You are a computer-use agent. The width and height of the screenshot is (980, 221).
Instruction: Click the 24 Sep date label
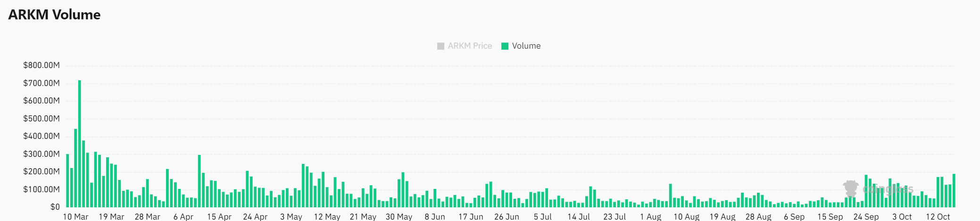(866, 217)
